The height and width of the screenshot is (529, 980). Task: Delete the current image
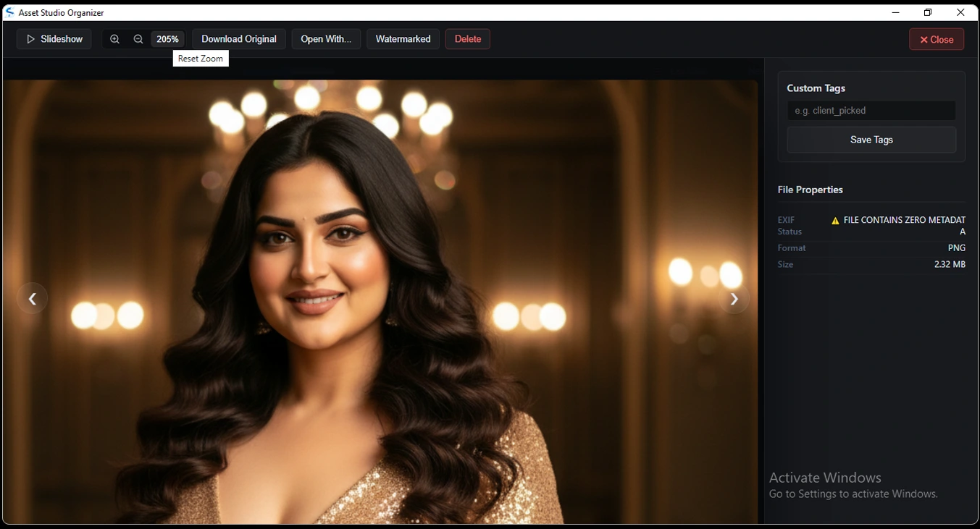pyautogui.click(x=468, y=39)
